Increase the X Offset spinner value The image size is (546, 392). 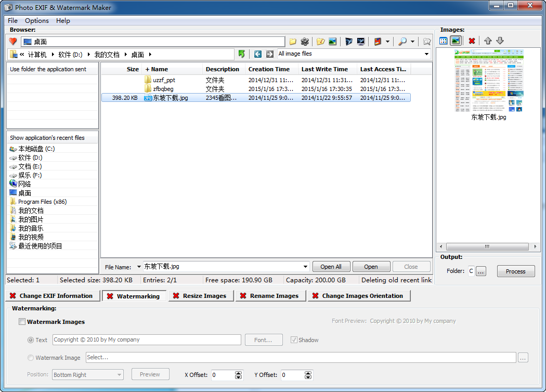239,373
